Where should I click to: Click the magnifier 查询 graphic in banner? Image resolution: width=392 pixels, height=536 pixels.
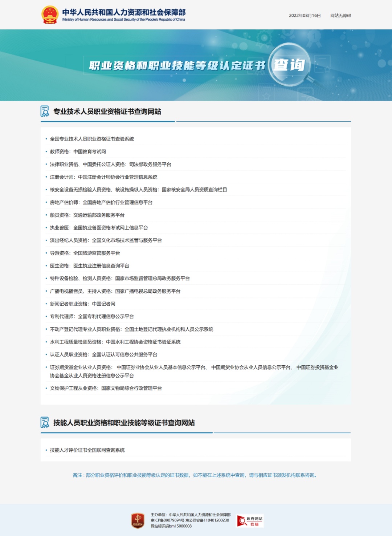point(289,65)
